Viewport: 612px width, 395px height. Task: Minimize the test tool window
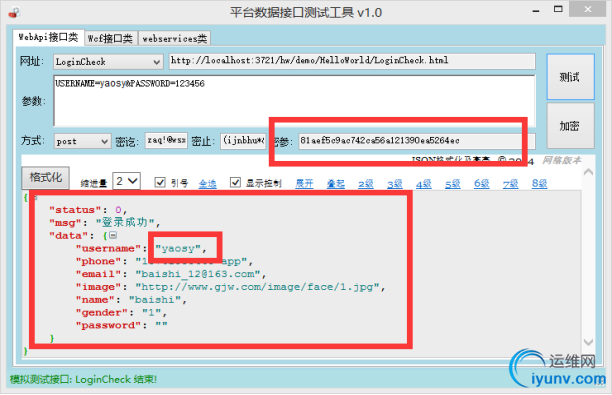pos(536,10)
